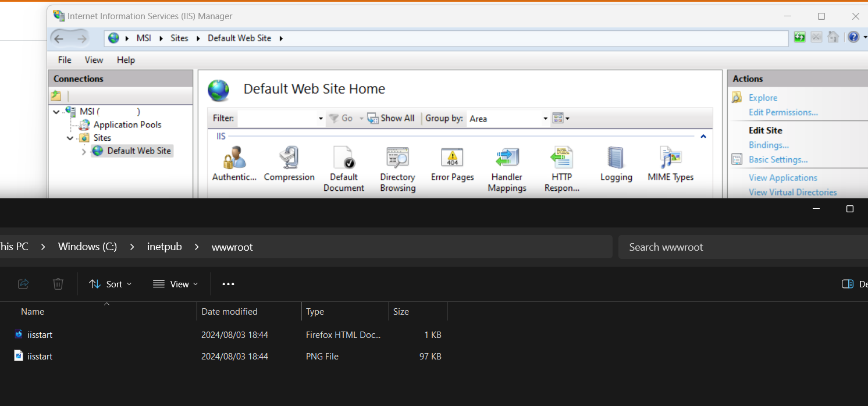
Task: Click the Explore link in Actions
Action: coord(763,98)
